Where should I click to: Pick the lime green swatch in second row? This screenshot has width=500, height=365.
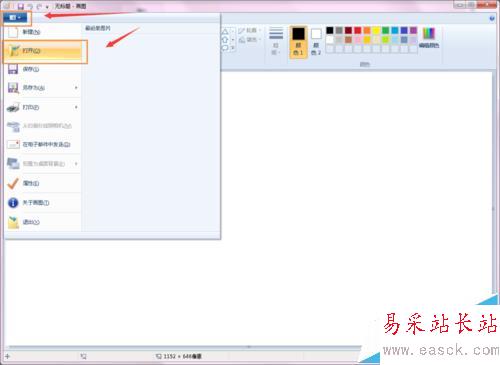386,40
